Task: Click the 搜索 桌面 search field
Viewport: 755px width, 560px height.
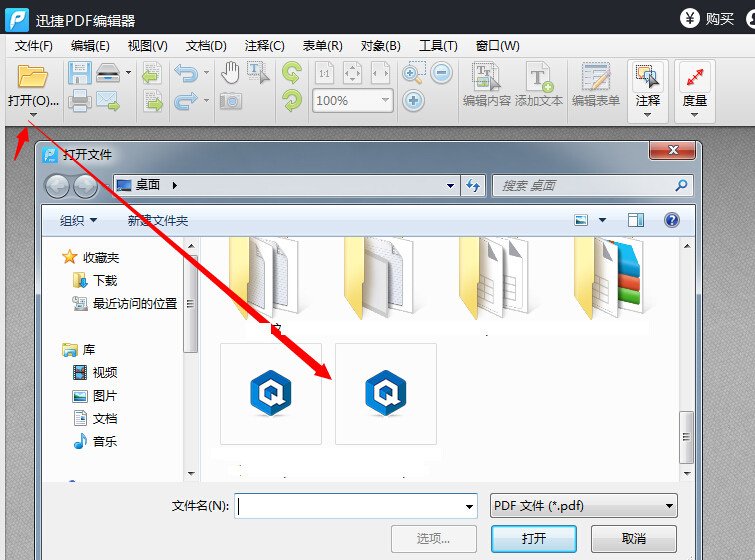Action: pos(593,185)
